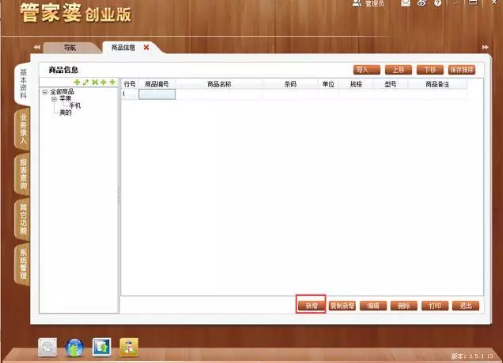The width and height of the screenshot is (503, 363).
Task: Open the 报表查询 side tab
Action: coord(23,174)
